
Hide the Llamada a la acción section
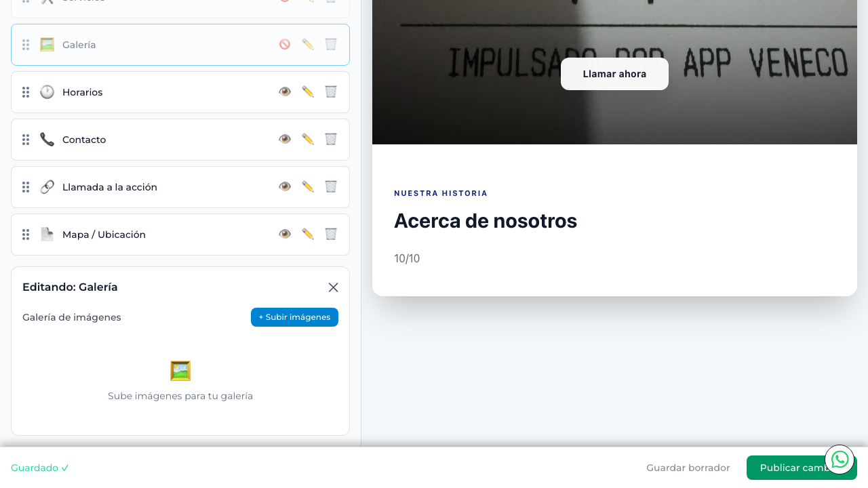(x=285, y=186)
